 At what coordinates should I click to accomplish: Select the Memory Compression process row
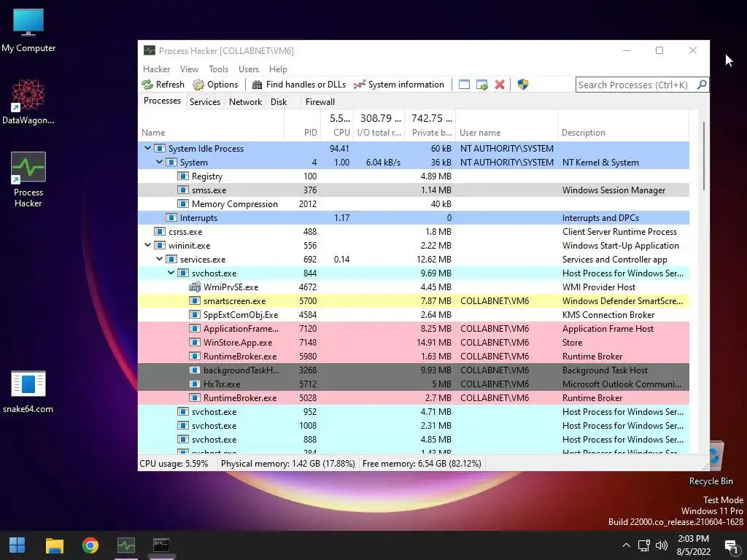414,204
